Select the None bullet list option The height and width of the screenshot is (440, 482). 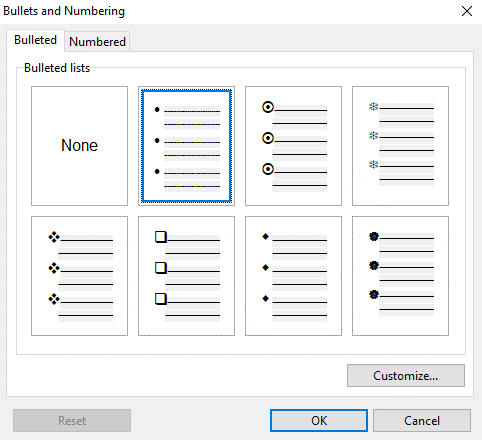pos(79,146)
